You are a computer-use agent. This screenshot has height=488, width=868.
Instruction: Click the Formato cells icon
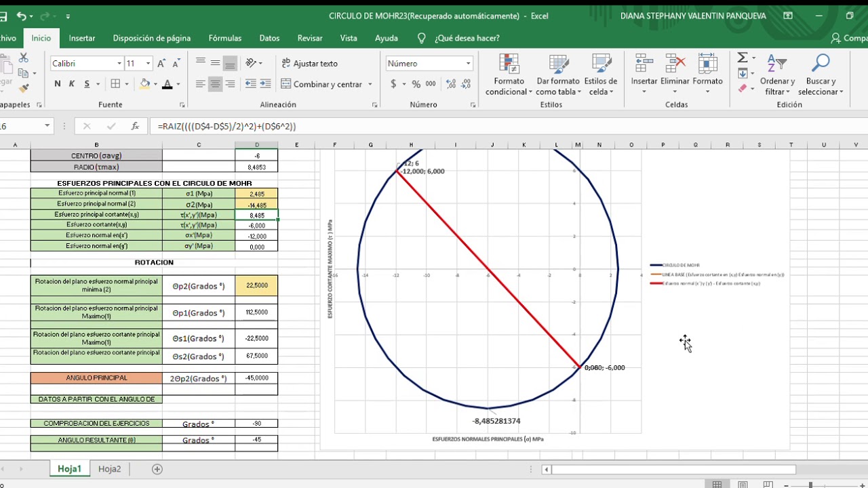pos(707,64)
